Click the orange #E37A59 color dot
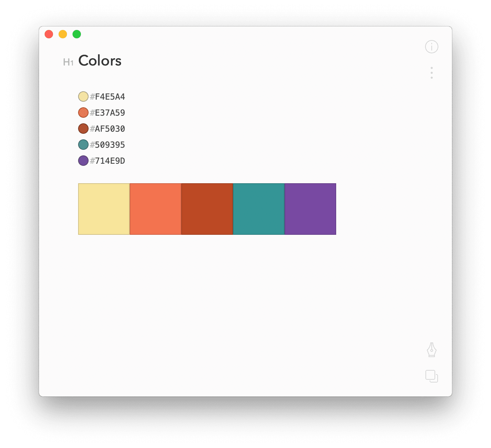The height and width of the screenshot is (448, 491). click(83, 113)
